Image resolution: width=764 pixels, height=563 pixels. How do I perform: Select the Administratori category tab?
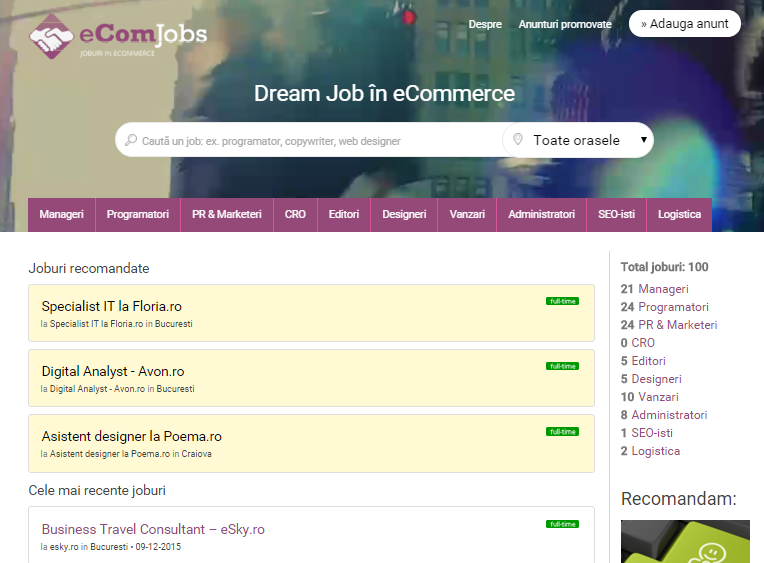click(541, 214)
